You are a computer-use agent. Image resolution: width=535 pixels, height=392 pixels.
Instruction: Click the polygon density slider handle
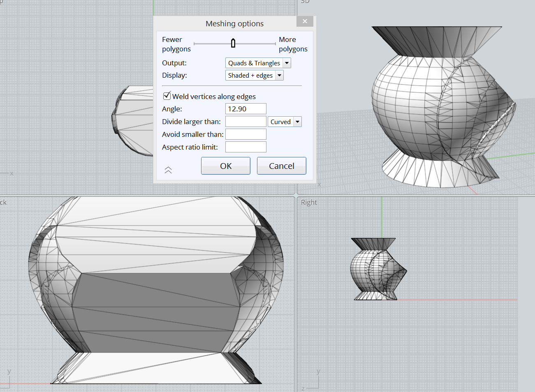[233, 43]
